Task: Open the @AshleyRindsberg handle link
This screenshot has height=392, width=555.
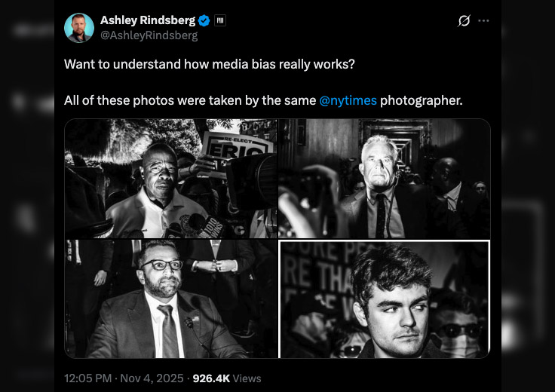Action: tap(149, 35)
